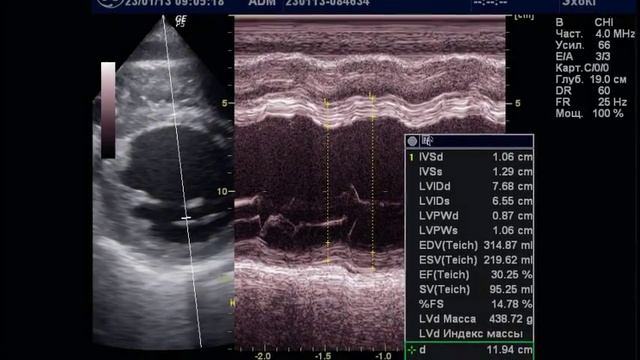Click the %FS 14.78 % row
The width and height of the screenshot is (640, 360).
(469, 304)
